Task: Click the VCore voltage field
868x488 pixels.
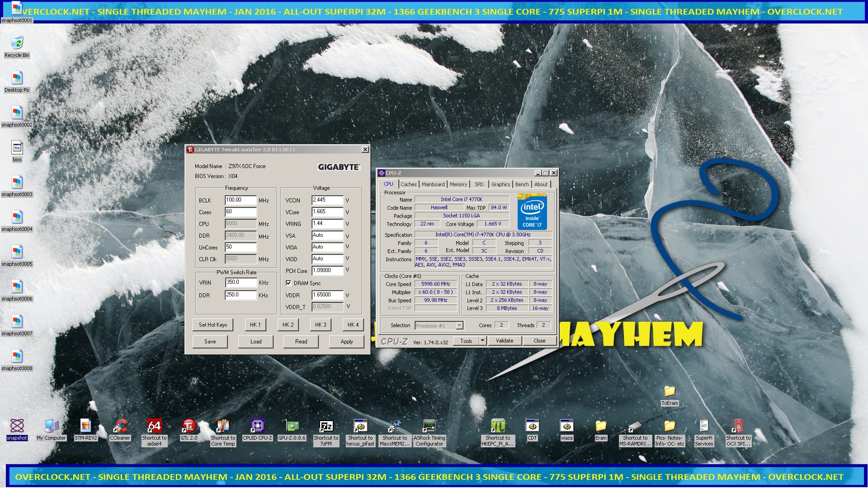Action: click(x=328, y=211)
